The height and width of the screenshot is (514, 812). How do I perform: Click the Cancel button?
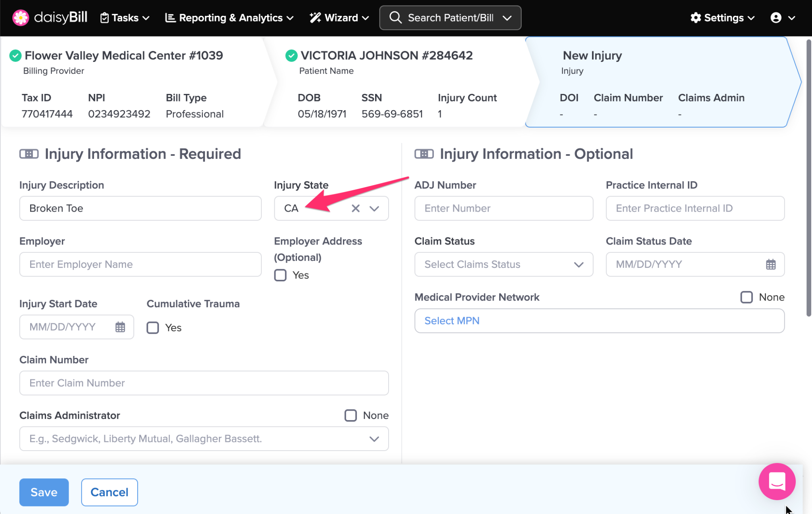click(x=109, y=492)
